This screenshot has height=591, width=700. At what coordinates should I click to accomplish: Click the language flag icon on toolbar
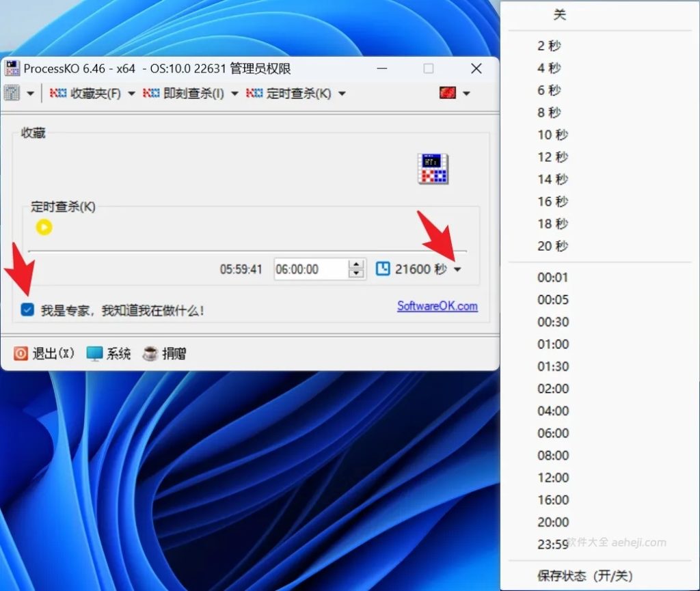coord(448,93)
